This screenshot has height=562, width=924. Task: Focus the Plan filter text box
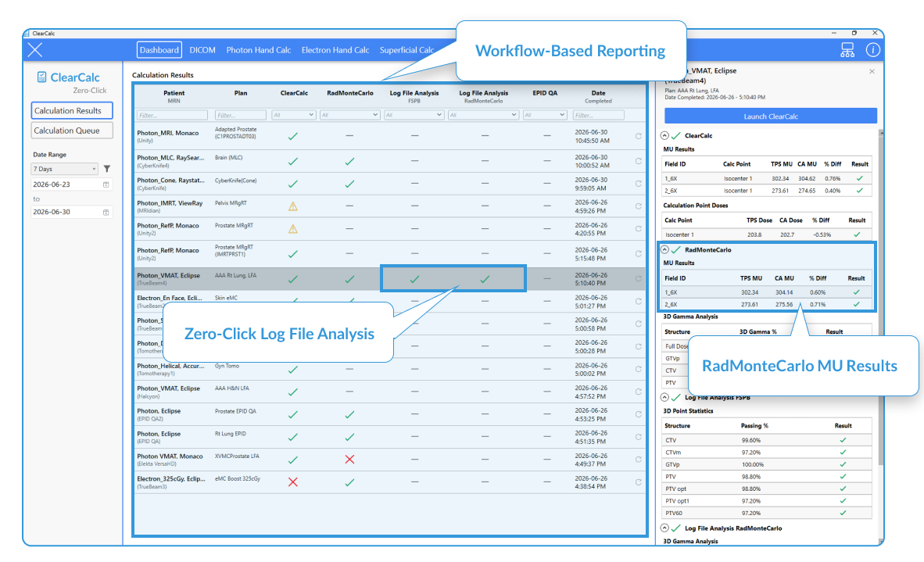click(241, 115)
